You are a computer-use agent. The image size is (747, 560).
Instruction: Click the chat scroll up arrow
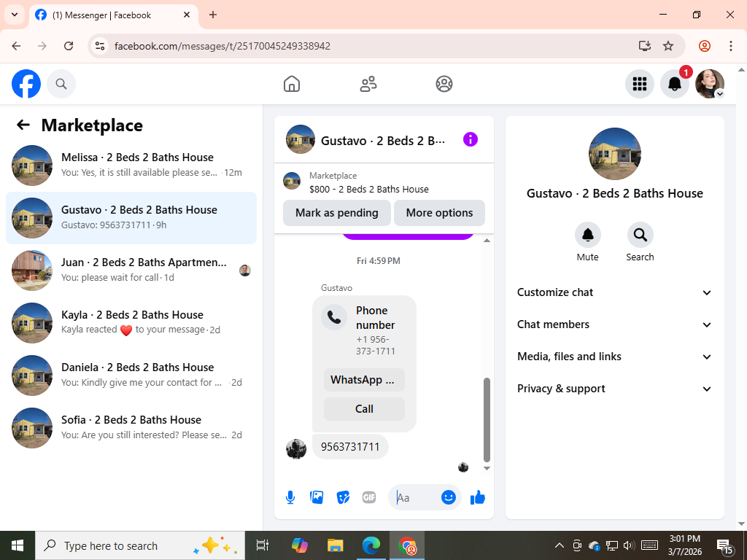point(487,241)
